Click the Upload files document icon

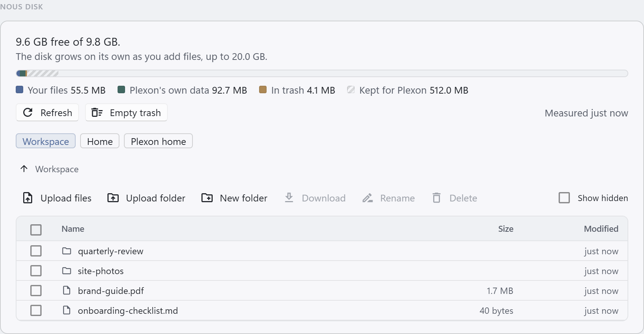28,198
